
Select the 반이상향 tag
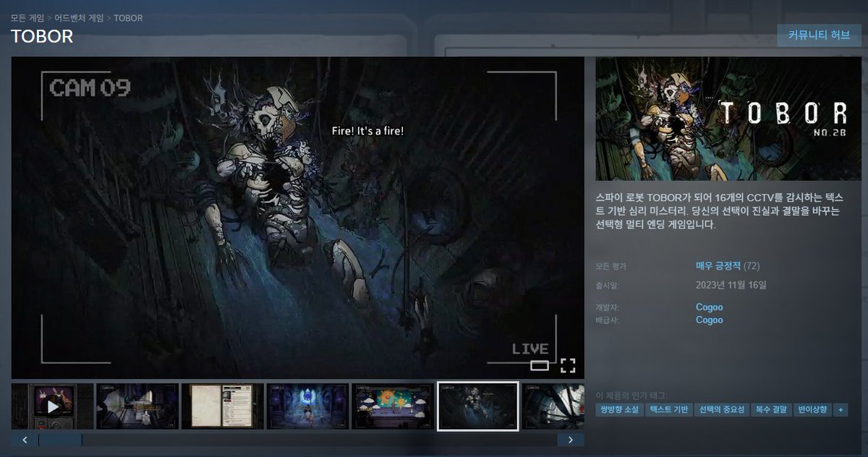click(812, 409)
